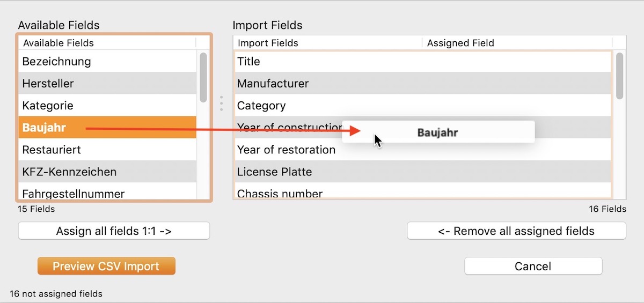
Task: Select the License Platte import row
Action: (423, 172)
